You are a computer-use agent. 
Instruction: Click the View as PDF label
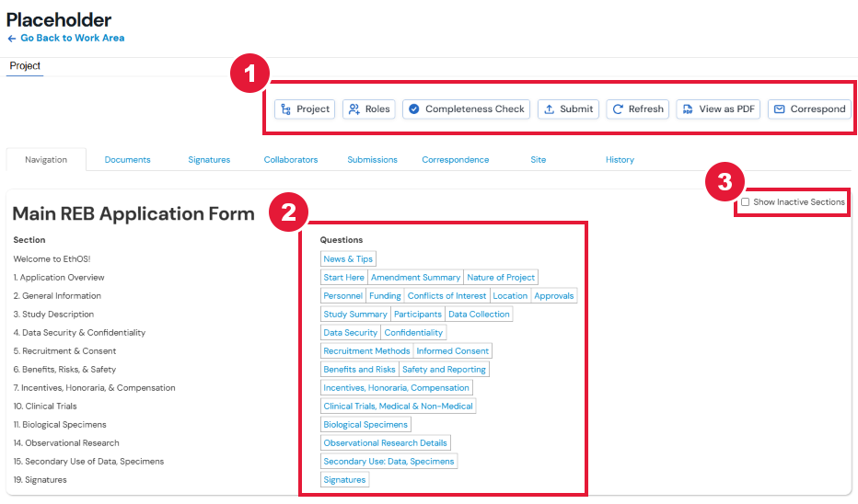(x=726, y=109)
